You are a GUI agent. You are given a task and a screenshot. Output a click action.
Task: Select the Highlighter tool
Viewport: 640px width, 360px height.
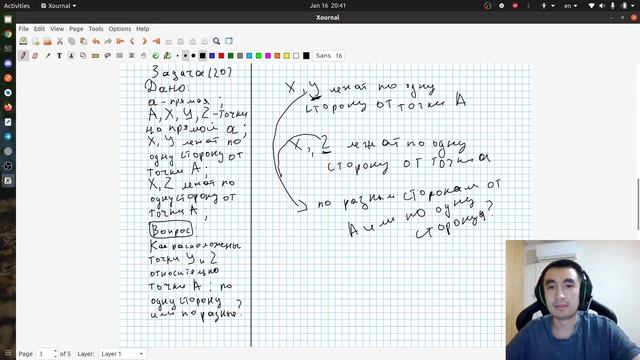tap(47, 56)
